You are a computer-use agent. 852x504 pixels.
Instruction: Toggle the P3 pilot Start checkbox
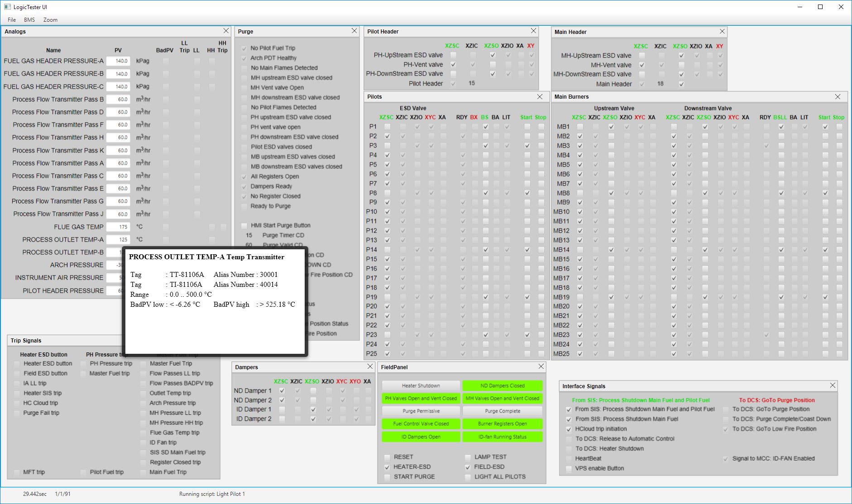[x=527, y=146]
